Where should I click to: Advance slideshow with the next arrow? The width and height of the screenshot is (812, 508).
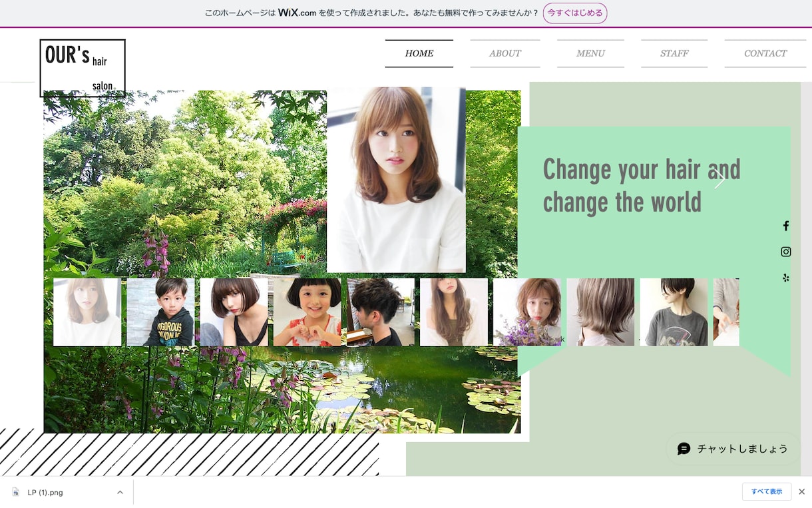tap(719, 179)
